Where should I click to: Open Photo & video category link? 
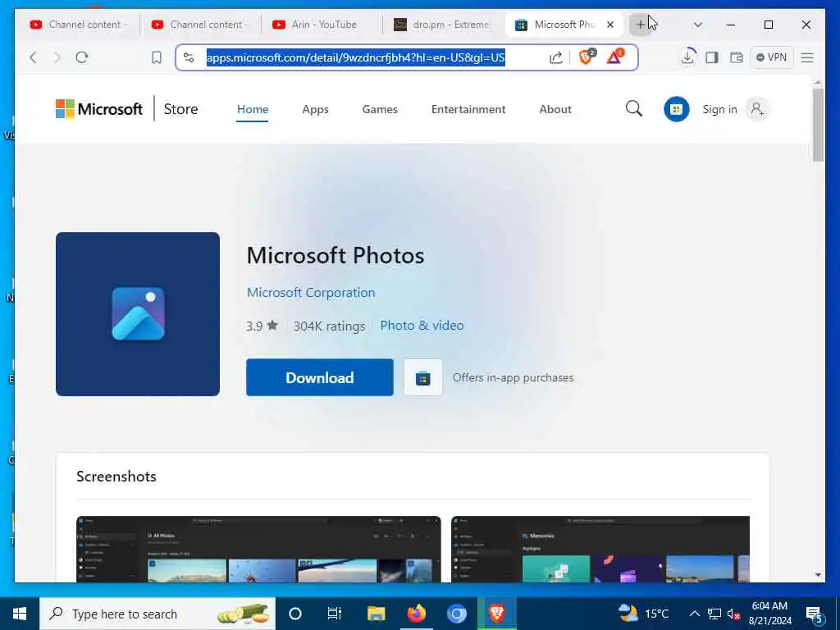[x=422, y=326]
